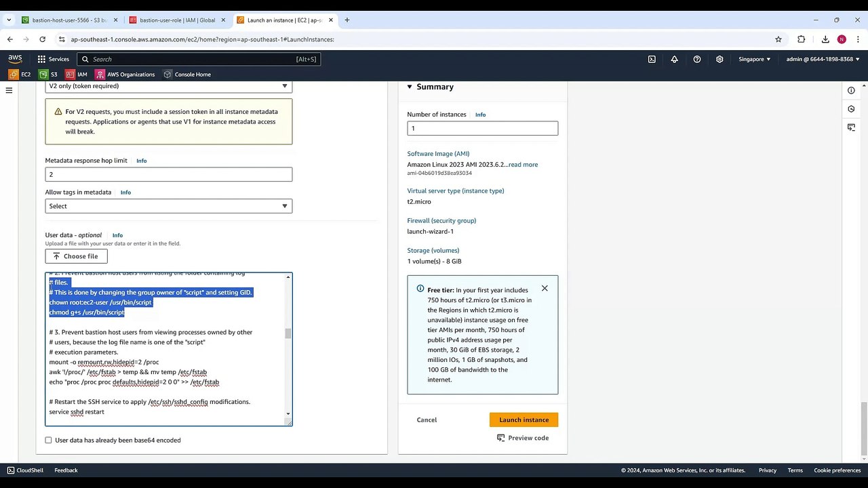Click the Choose file button
The width and height of the screenshot is (868, 488).
point(76,256)
